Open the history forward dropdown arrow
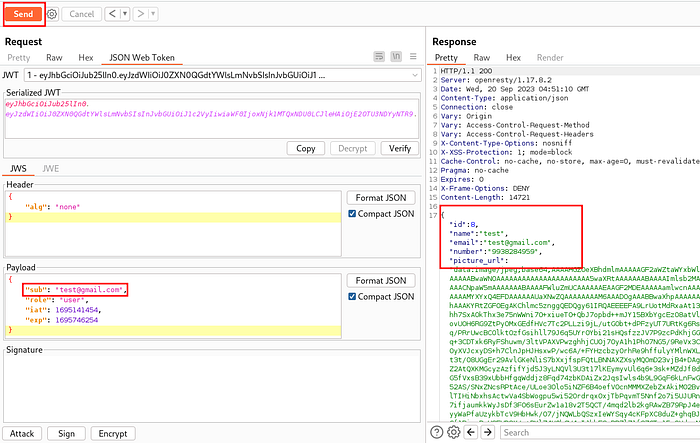 [153, 14]
